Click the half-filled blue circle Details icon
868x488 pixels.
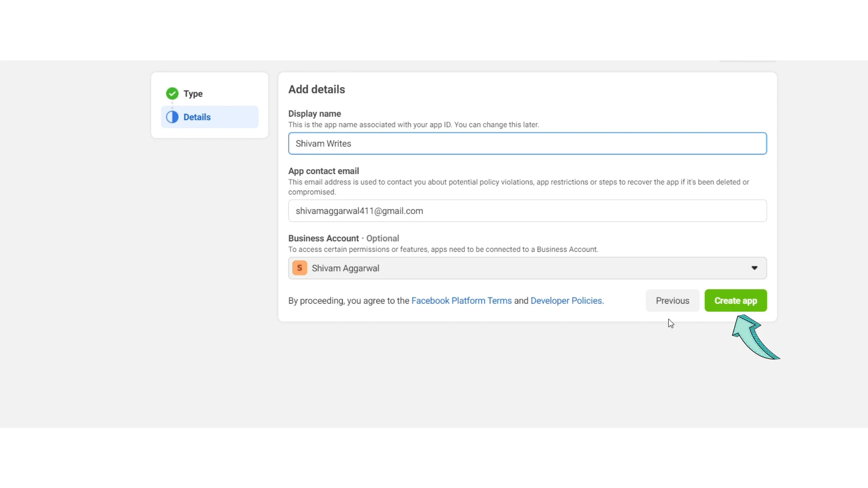172,117
